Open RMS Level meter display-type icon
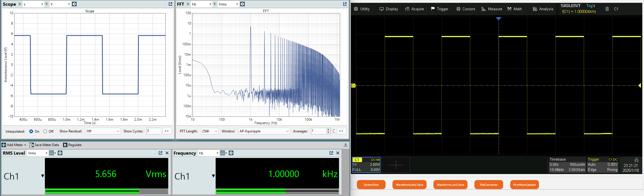Image resolution: width=644 pixels, height=196 pixels. (x=52, y=153)
